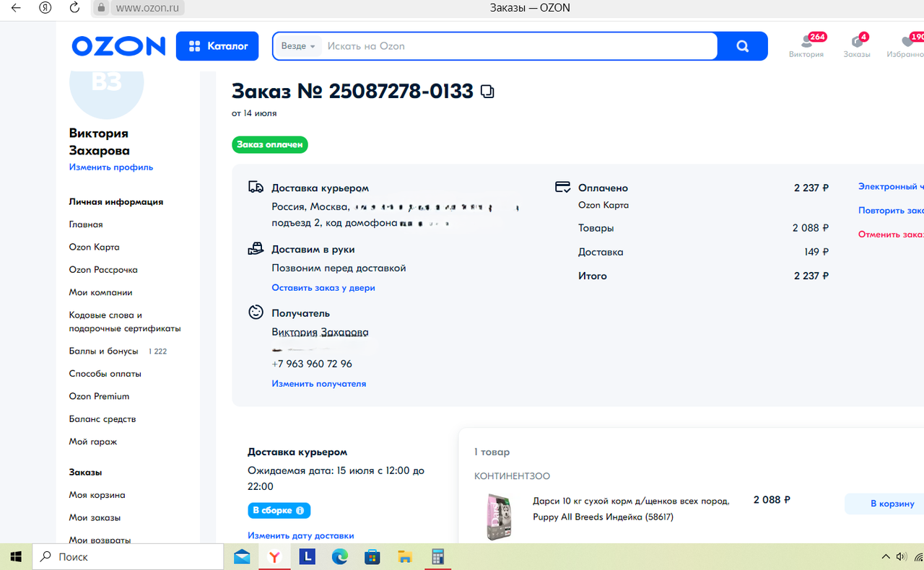Click the volume speaker tray icon
The width and height of the screenshot is (924, 570).
[901, 556]
